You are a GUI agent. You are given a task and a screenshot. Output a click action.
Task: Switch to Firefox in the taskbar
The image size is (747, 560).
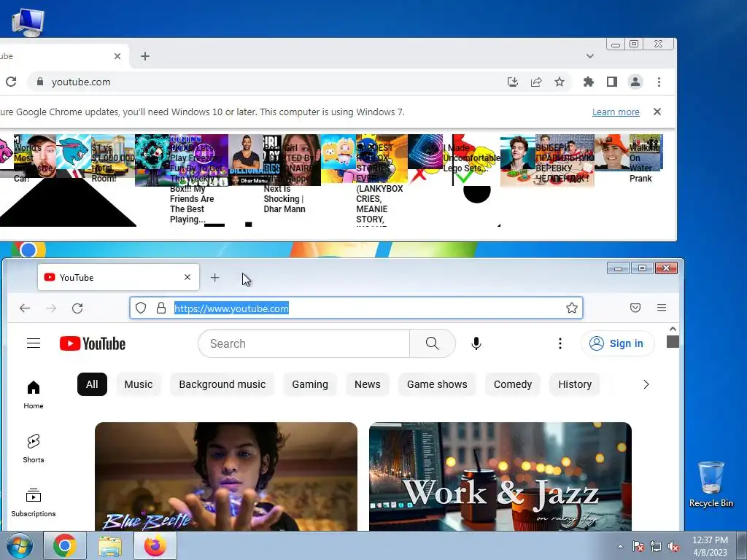[x=155, y=545]
